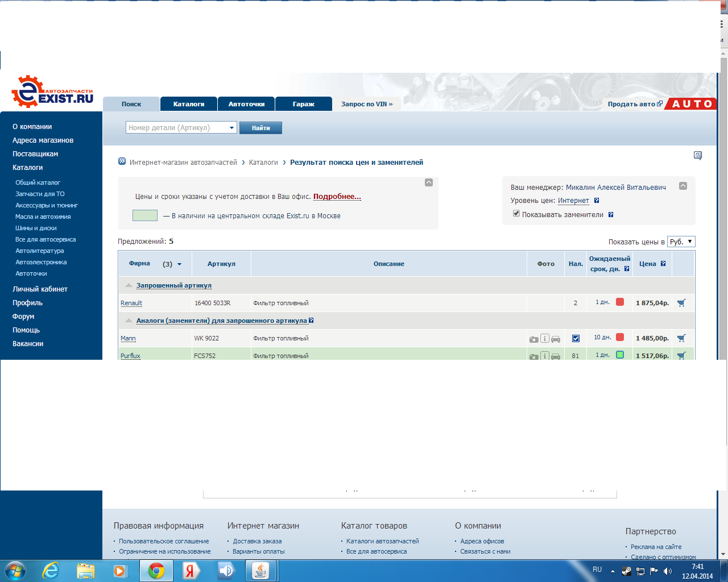This screenshot has width=728, height=582.
Task: Click help icon in Цена column header
Action: (x=663, y=264)
